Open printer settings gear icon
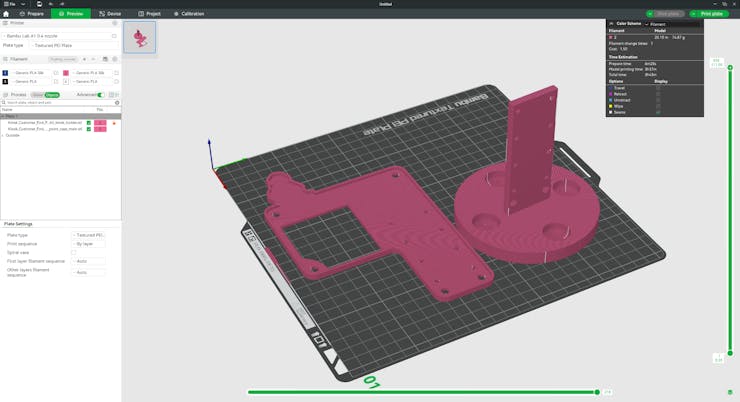The height and width of the screenshot is (402, 740). (x=115, y=22)
